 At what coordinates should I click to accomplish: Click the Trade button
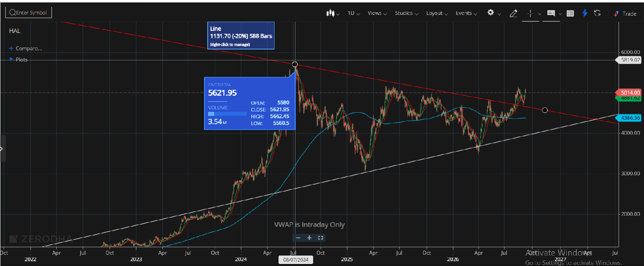tap(625, 13)
